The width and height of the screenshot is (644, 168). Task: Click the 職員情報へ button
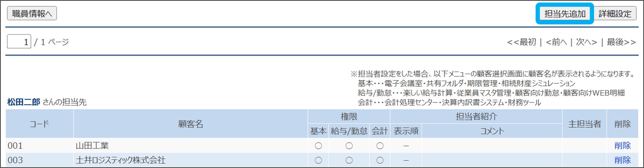coord(32,14)
